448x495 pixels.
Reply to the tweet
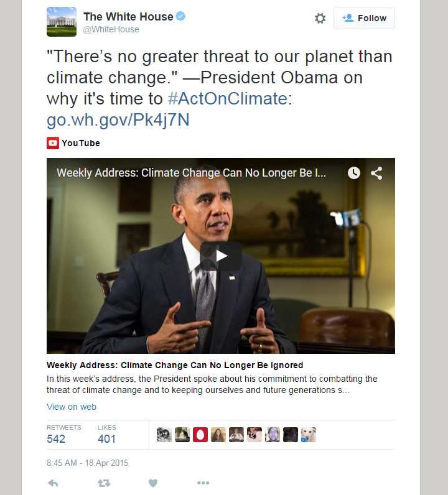click(53, 483)
